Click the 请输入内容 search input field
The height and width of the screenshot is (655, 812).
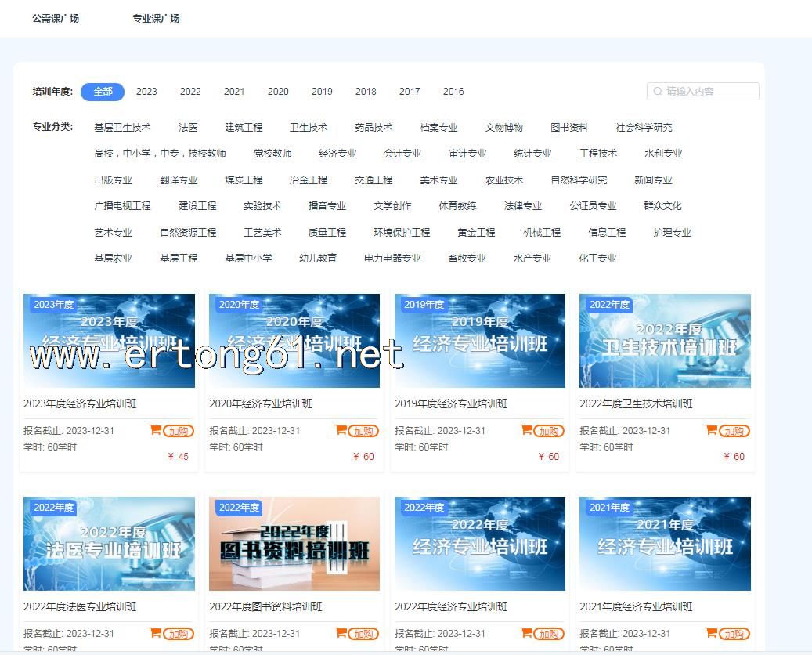[x=709, y=92]
